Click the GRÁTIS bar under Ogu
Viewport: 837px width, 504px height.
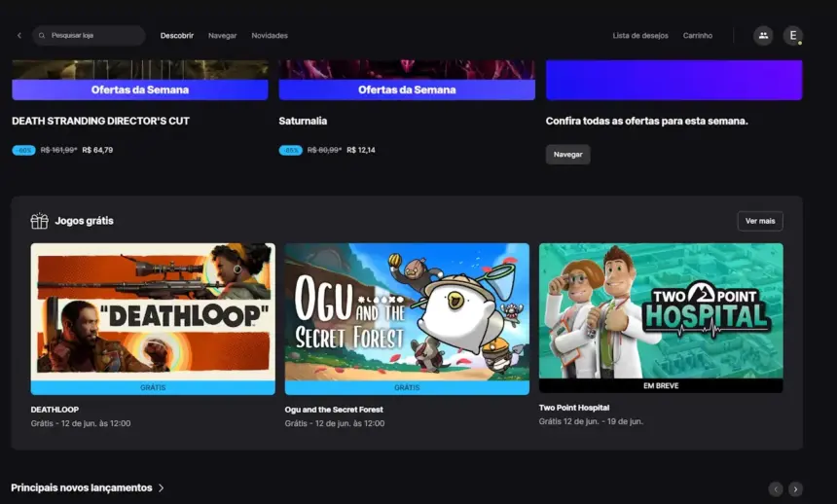tap(407, 387)
